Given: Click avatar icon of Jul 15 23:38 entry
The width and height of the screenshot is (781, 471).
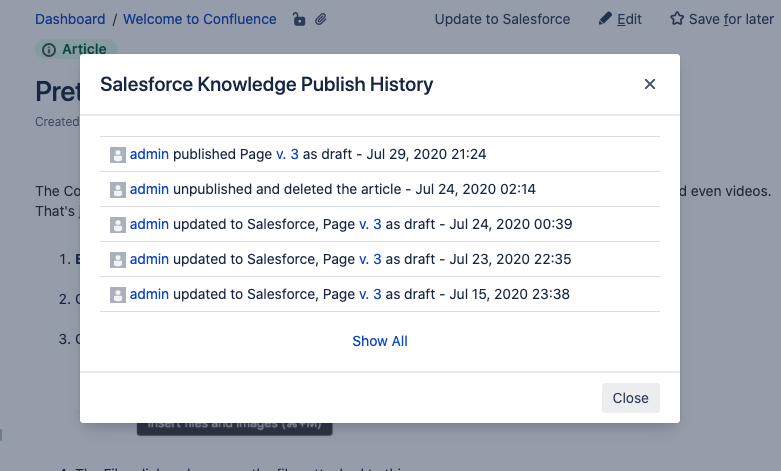Looking at the screenshot, I should click(118, 295).
